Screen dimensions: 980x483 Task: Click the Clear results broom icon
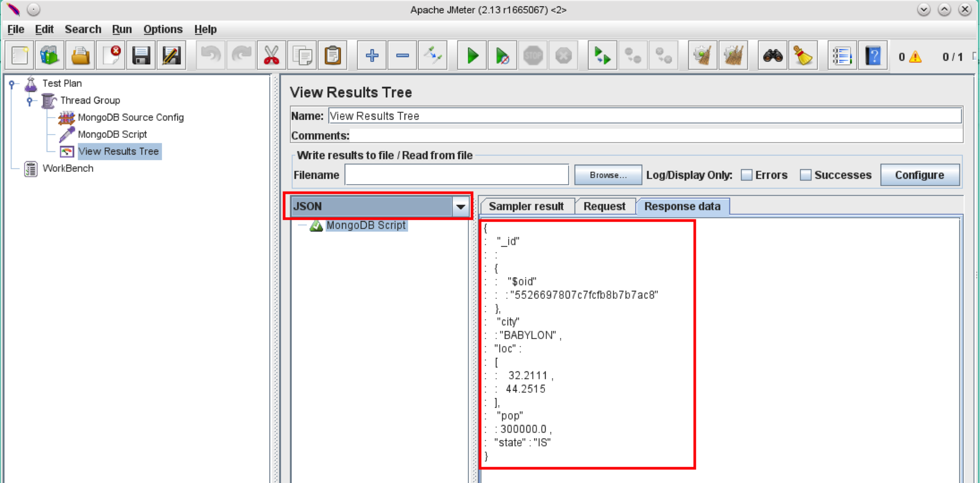pyautogui.click(x=702, y=56)
